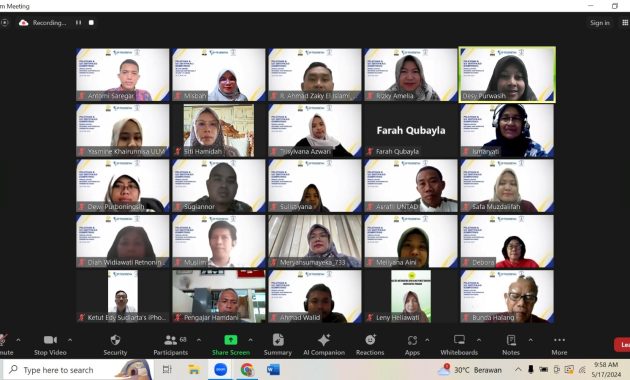Click the Sign in link

pos(599,23)
